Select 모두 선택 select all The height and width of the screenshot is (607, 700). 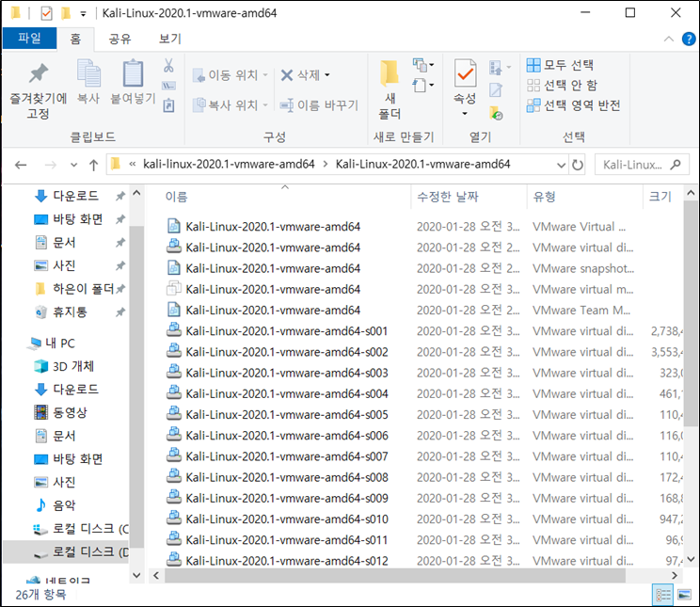pyautogui.click(x=560, y=65)
